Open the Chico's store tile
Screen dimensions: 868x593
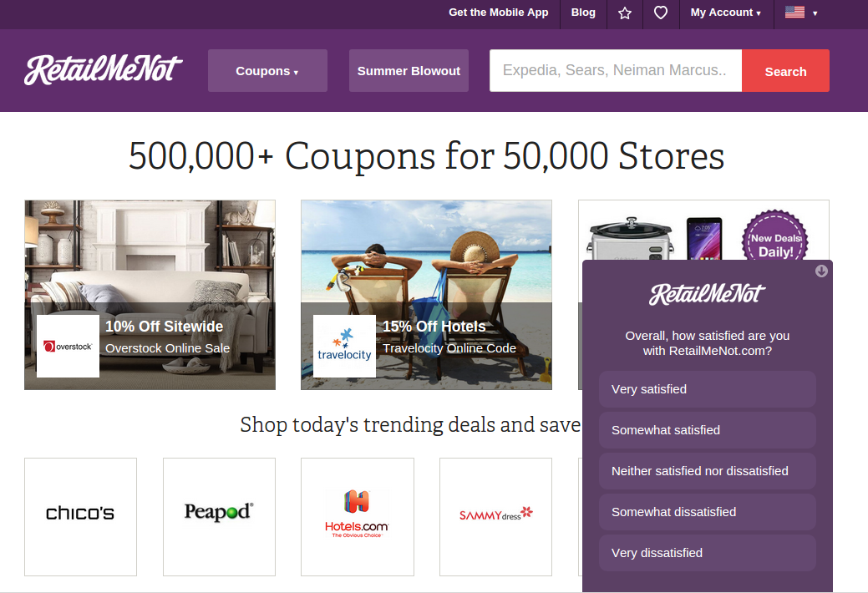(81, 517)
